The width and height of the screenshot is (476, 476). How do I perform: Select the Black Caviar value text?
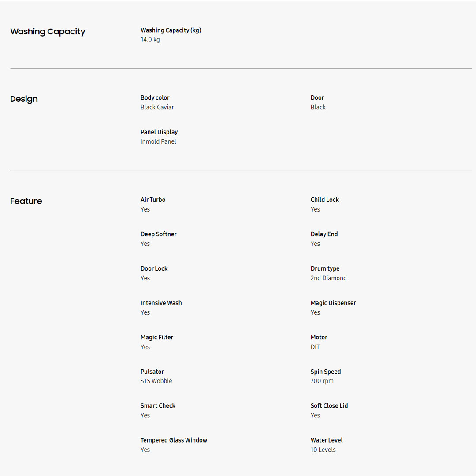(x=157, y=108)
